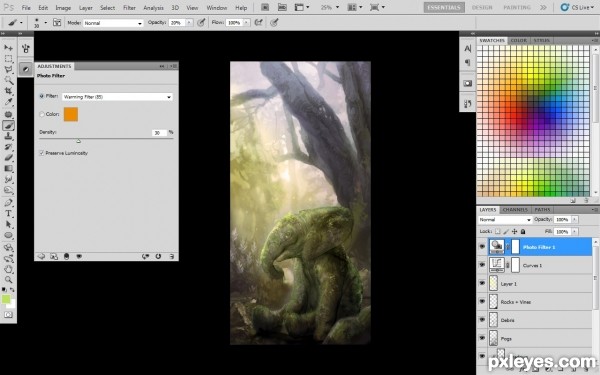Enable airbrush mode icon in options bar
The height and width of the screenshot is (375, 600).
[259, 23]
